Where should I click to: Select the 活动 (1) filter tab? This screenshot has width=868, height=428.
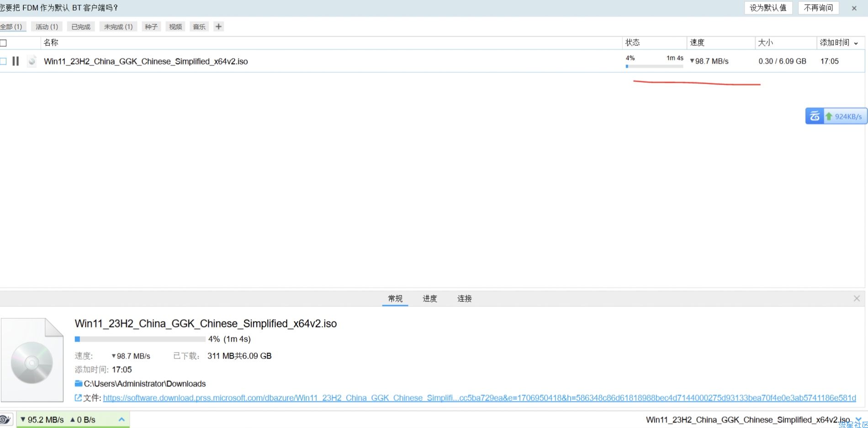pyautogui.click(x=47, y=27)
